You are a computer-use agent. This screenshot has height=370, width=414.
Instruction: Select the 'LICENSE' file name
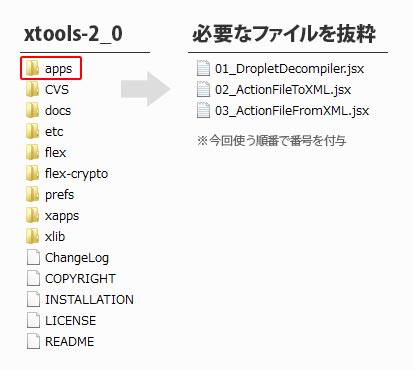coord(70,321)
